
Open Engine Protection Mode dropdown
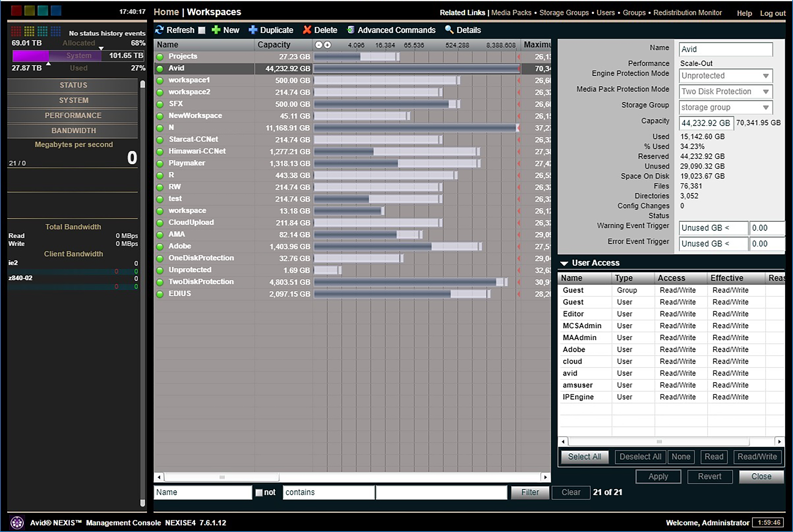click(726, 76)
